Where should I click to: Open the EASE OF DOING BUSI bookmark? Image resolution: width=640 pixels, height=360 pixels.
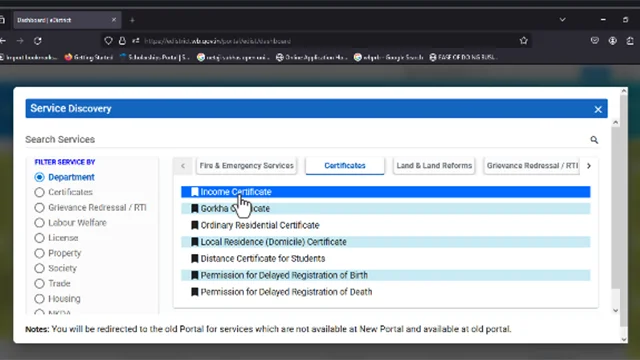(x=463, y=58)
